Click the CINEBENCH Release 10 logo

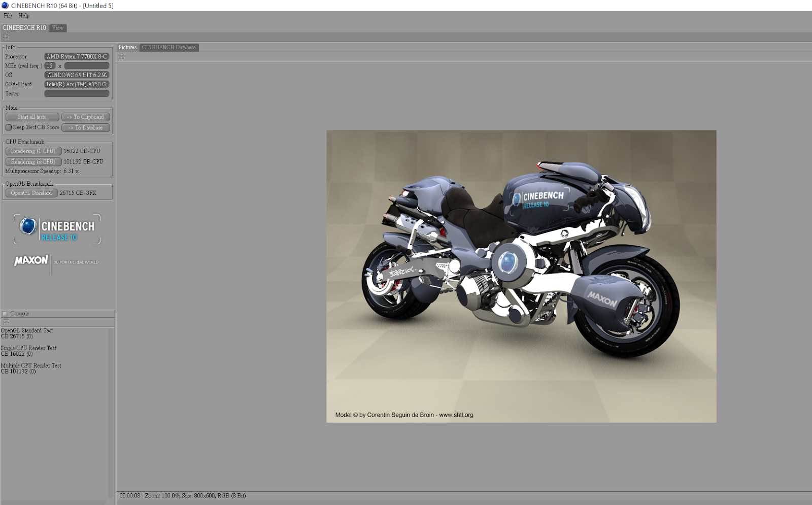(x=57, y=229)
